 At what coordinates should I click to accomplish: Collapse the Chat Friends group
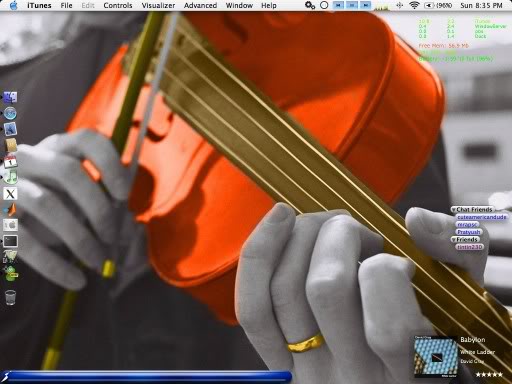coord(454,210)
